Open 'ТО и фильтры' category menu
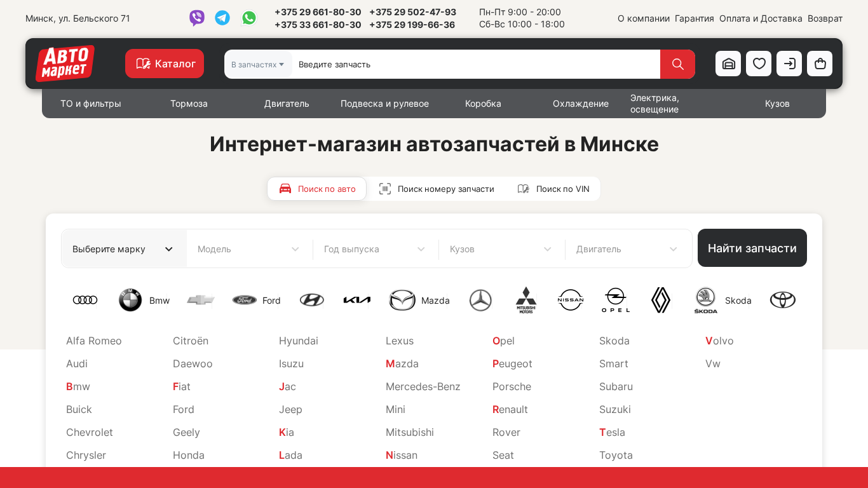The height and width of the screenshot is (488, 868). click(x=91, y=104)
